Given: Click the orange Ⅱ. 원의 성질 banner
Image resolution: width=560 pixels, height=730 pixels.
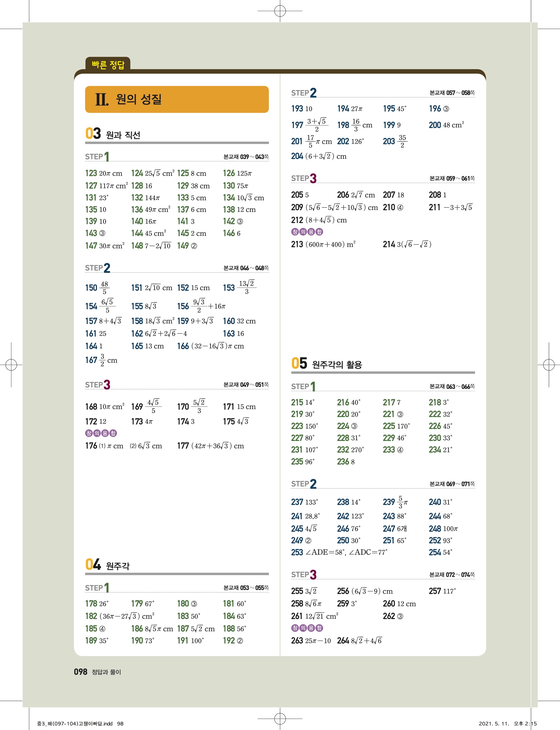Looking at the screenshot, I should click(177, 99).
